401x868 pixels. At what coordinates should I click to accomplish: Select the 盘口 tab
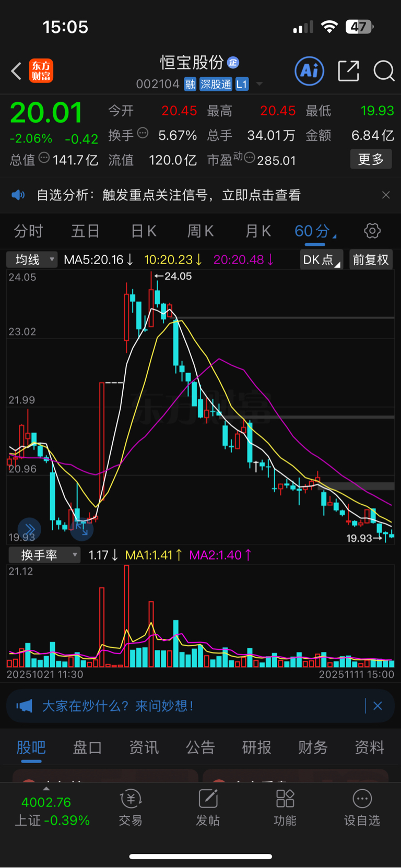coord(87,747)
